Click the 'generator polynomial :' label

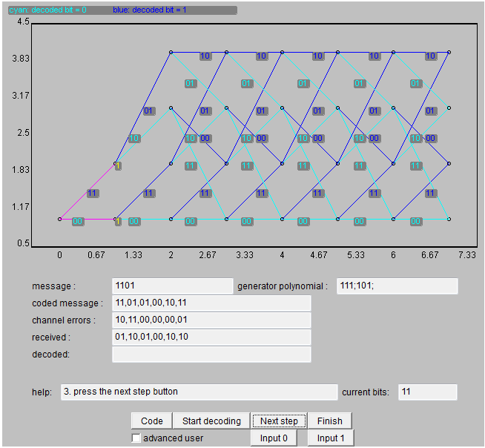pos(283,286)
